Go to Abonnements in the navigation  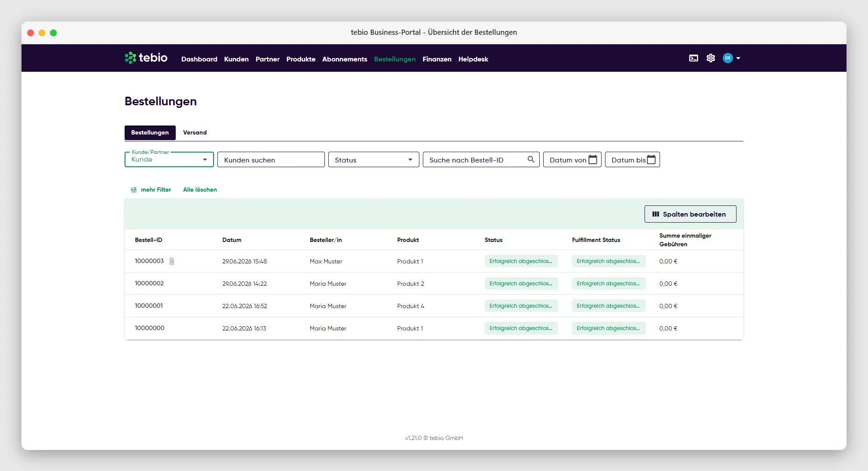click(x=345, y=59)
